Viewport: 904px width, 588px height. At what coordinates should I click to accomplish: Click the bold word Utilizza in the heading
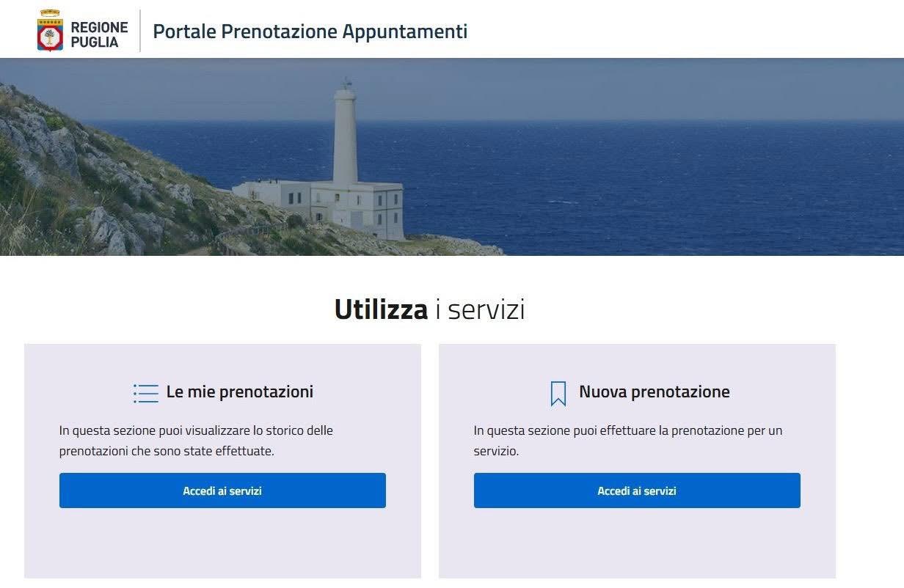[381, 309]
